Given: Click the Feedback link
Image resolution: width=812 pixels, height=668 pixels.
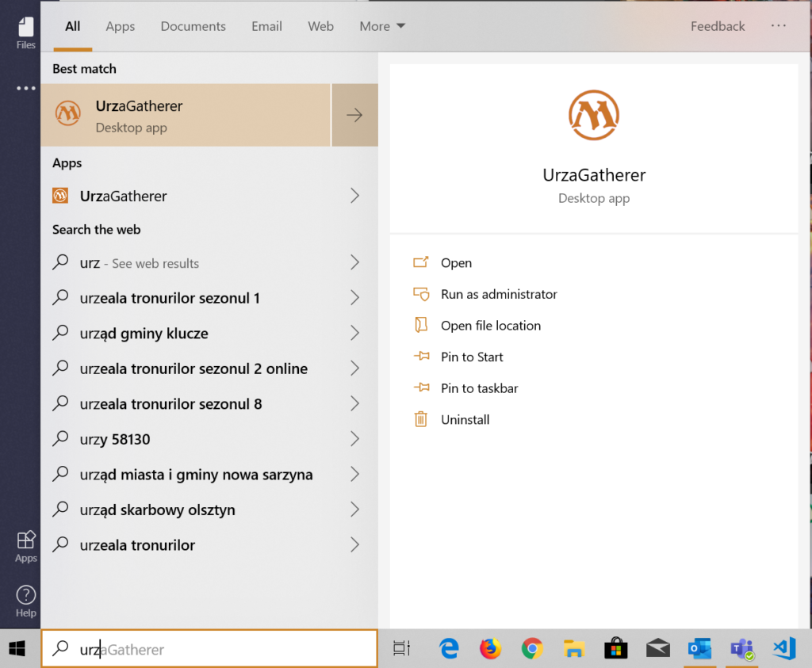Looking at the screenshot, I should [x=717, y=26].
